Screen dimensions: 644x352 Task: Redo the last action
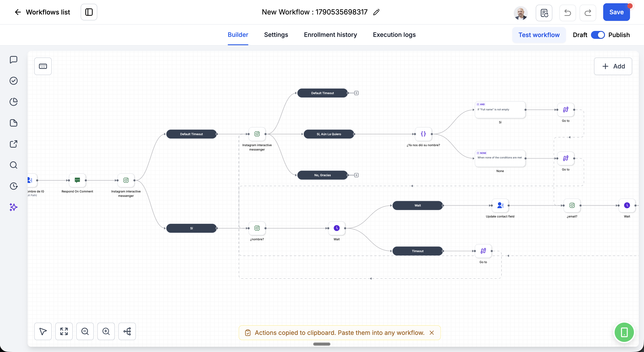coord(588,13)
